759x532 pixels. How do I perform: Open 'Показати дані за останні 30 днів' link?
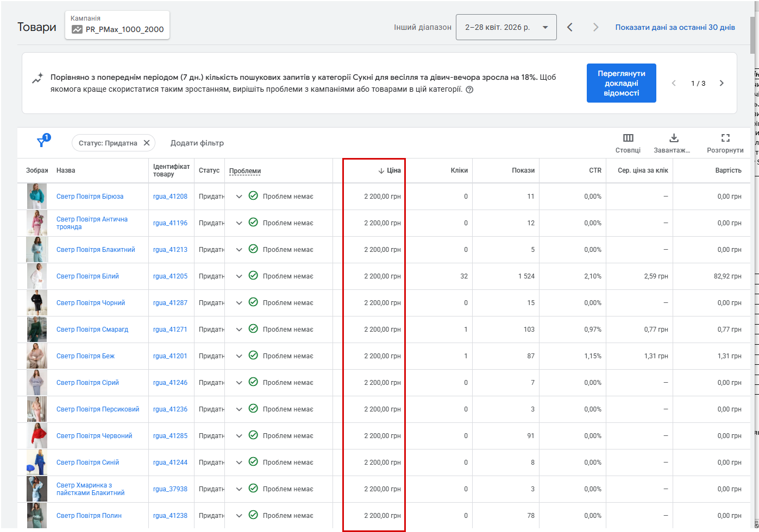point(675,27)
